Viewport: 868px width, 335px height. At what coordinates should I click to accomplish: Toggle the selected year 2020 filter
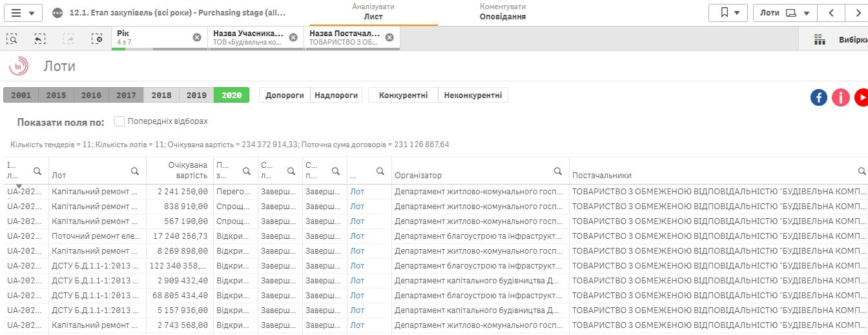[x=231, y=95]
